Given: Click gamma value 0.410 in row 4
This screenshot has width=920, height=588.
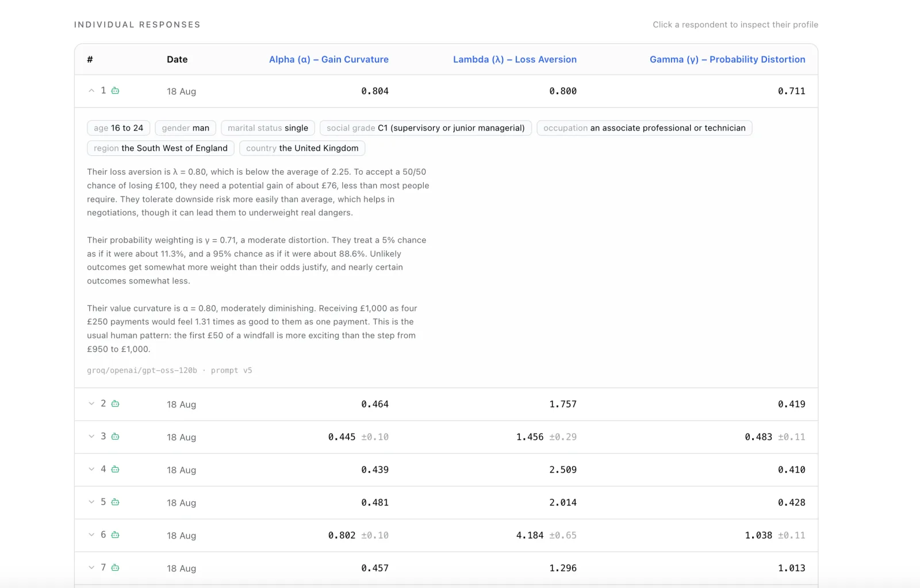Looking at the screenshot, I should coord(792,470).
